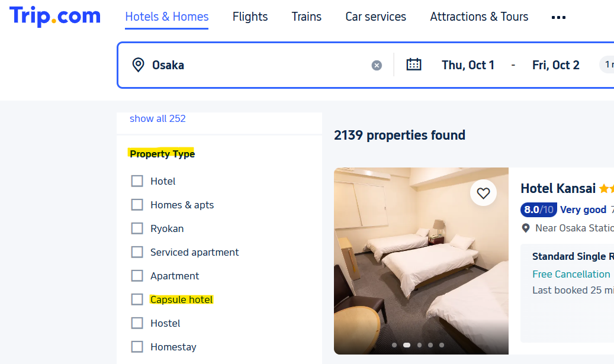Clear the Osaka destination field
The height and width of the screenshot is (364, 614).
(x=377, y=65)
